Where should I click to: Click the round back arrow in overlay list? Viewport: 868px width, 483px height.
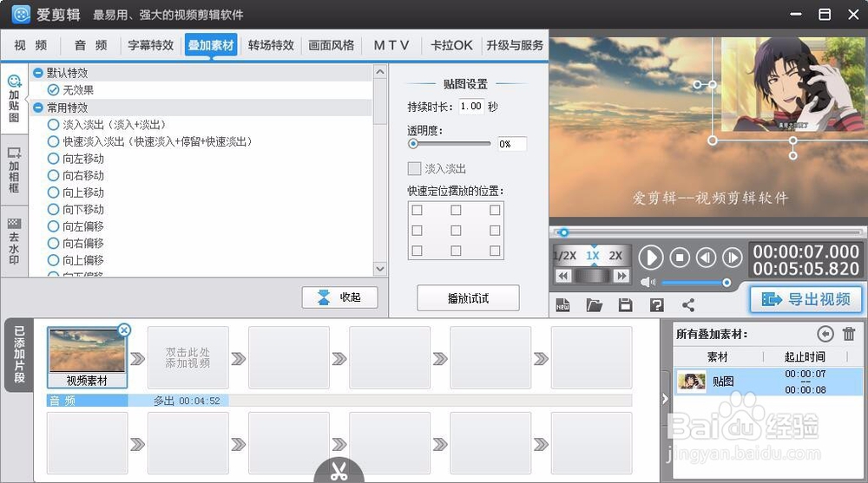click(825, 334)
